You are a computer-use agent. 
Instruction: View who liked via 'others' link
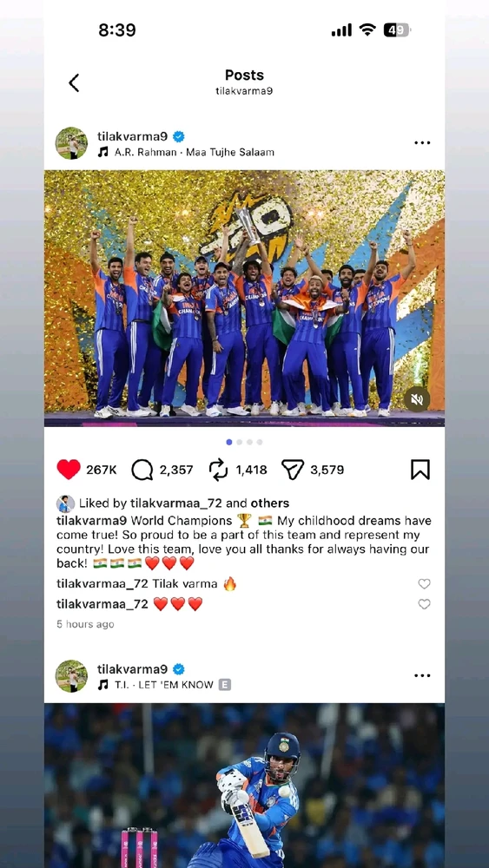[x=270, y=503]
